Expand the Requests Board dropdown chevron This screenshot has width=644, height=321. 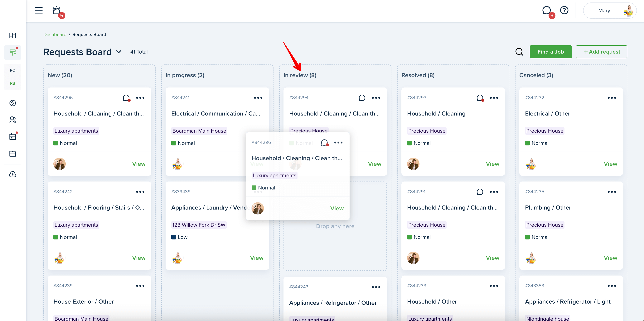click(x=119, y=52)
